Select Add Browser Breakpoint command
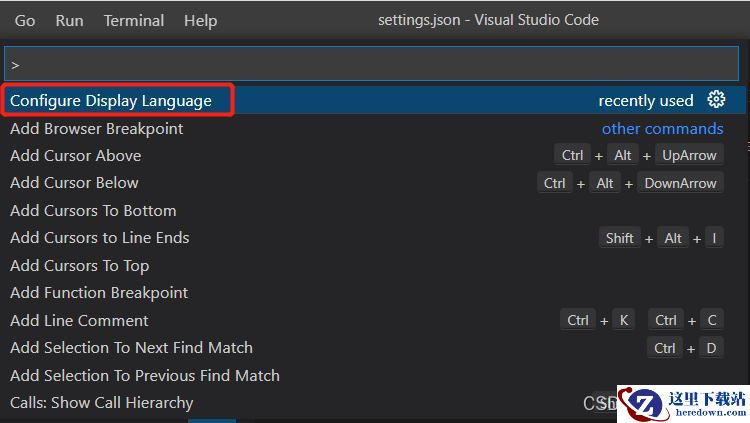Screen dimensions: 750x423 point(373,128)
